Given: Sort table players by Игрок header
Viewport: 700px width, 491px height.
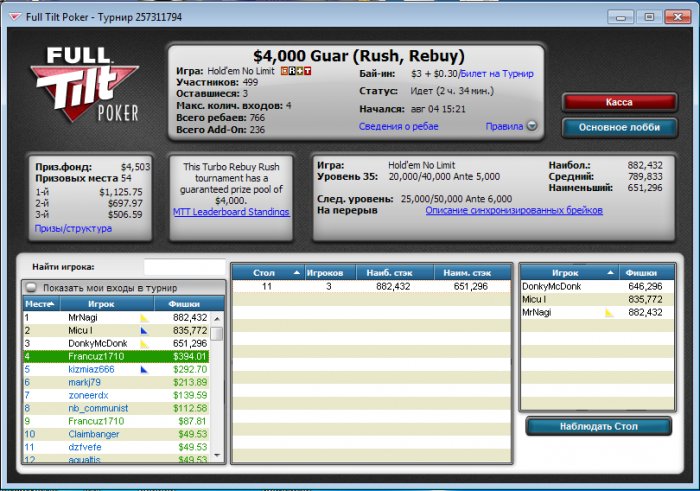Looking at the screenshot, I should [570, 273].
